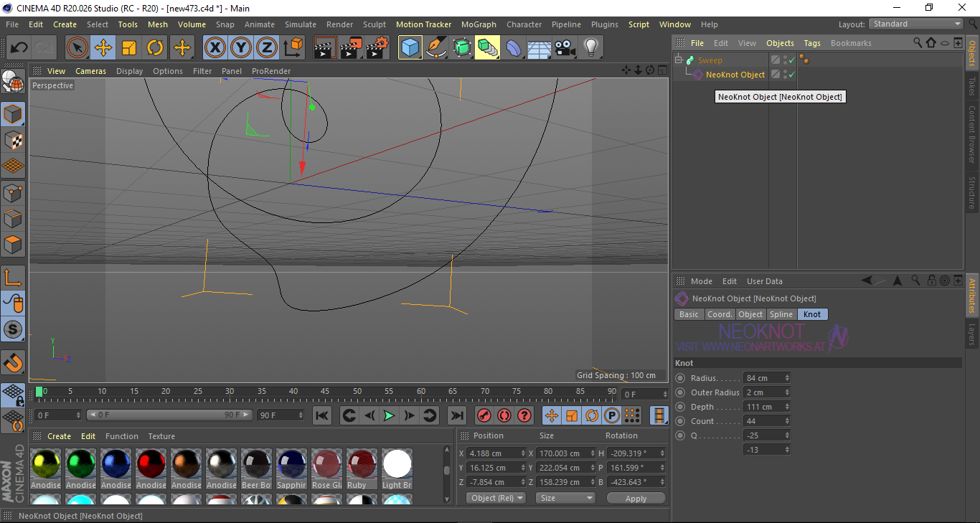Open Objects menu in Object Manager
Screen dimensions: 980x523
click(780, 43)
